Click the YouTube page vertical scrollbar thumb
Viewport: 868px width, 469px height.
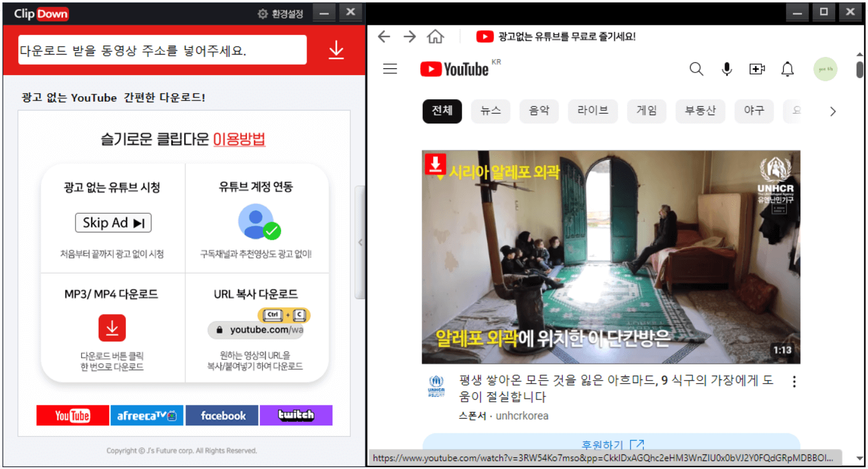point(860,68)
